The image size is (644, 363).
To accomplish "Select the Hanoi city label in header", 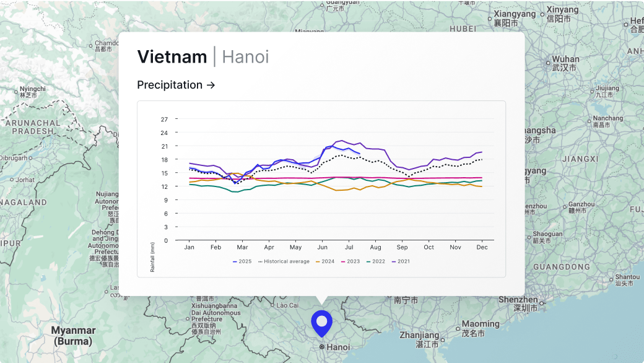I will tap(245, 57).
